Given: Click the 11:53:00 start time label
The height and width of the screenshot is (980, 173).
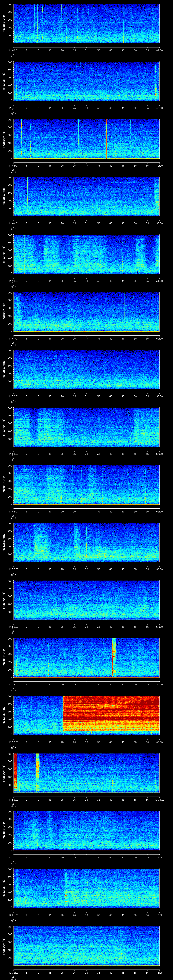Looking at the screenshot, I should pos(14,454).
